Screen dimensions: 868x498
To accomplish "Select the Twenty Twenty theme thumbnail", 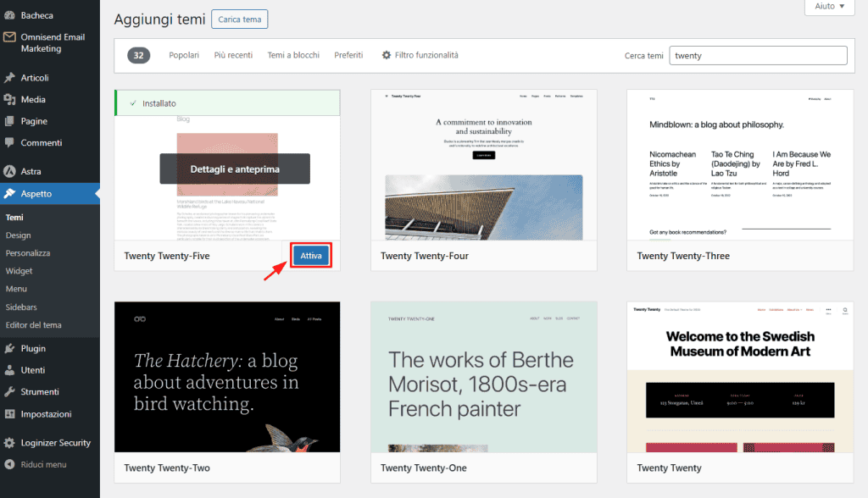I will pos(740,377).
